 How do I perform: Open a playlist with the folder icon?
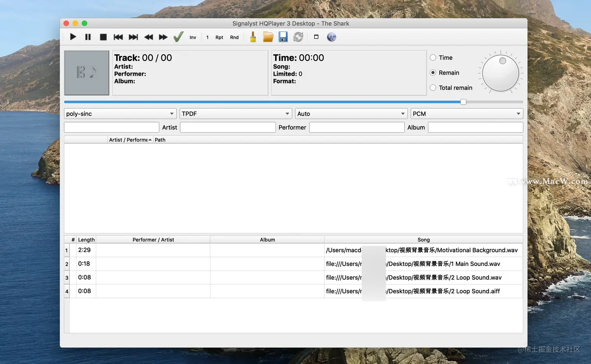point(268,37)
